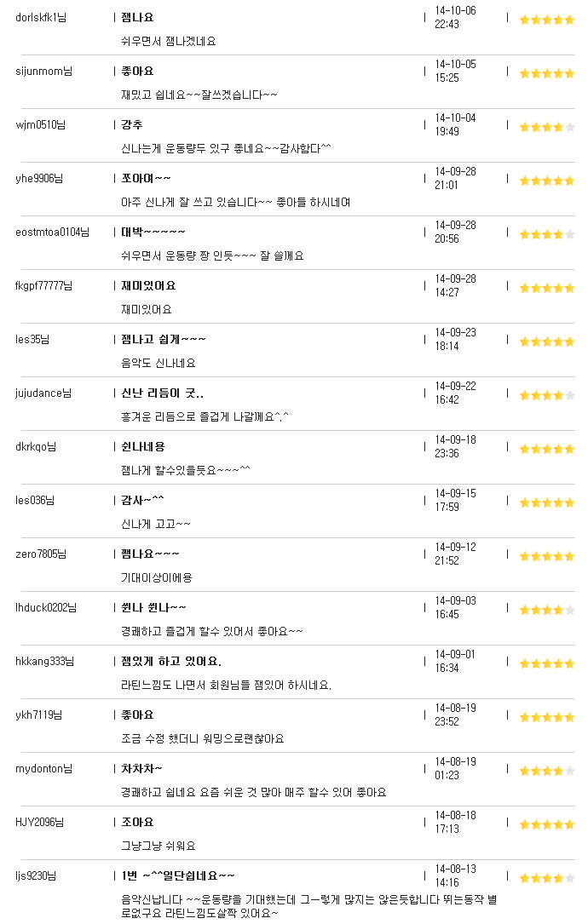Click review title 1번 ~^^일단쉽네요~~
The height and width of the screenshot is (924, 588).
pyautogui.click(x=178, y=875)
